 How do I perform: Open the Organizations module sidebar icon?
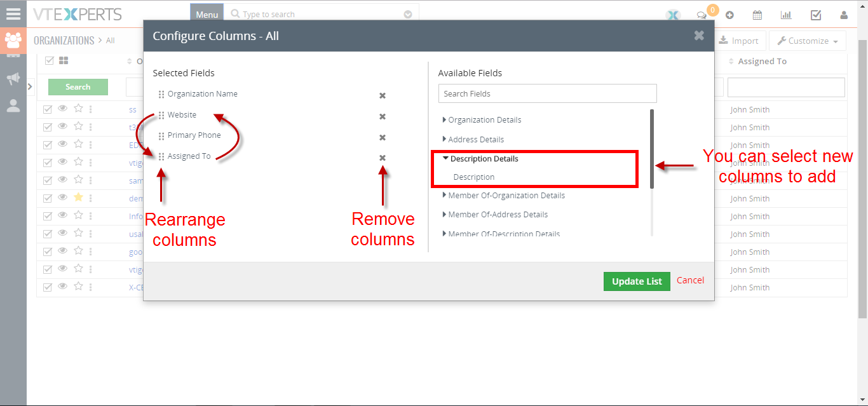13,41
